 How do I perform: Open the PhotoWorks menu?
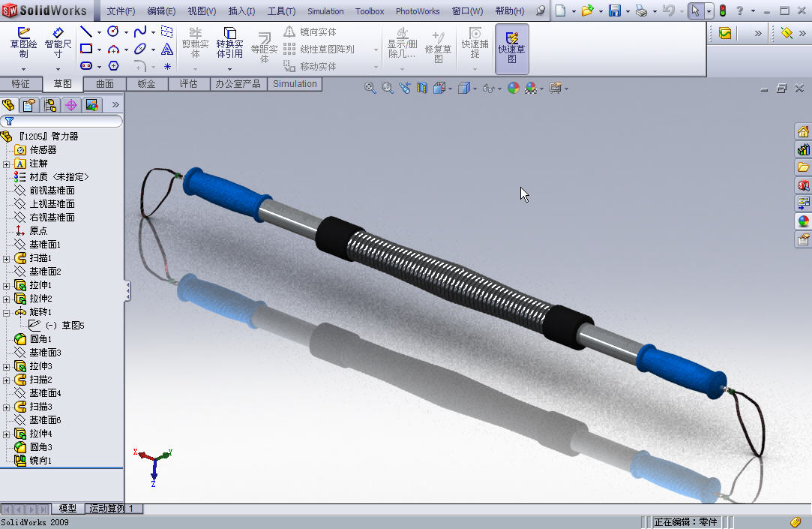tap(418, 11)
